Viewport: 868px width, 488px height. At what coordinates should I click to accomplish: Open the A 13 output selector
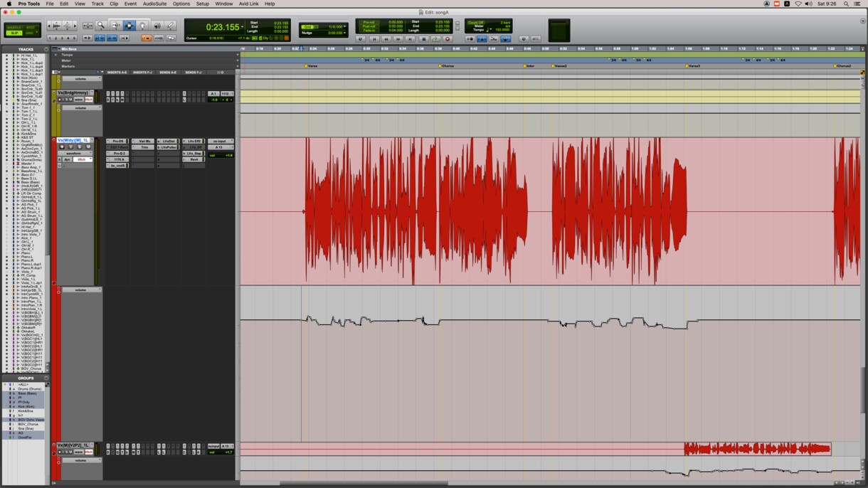220,147
